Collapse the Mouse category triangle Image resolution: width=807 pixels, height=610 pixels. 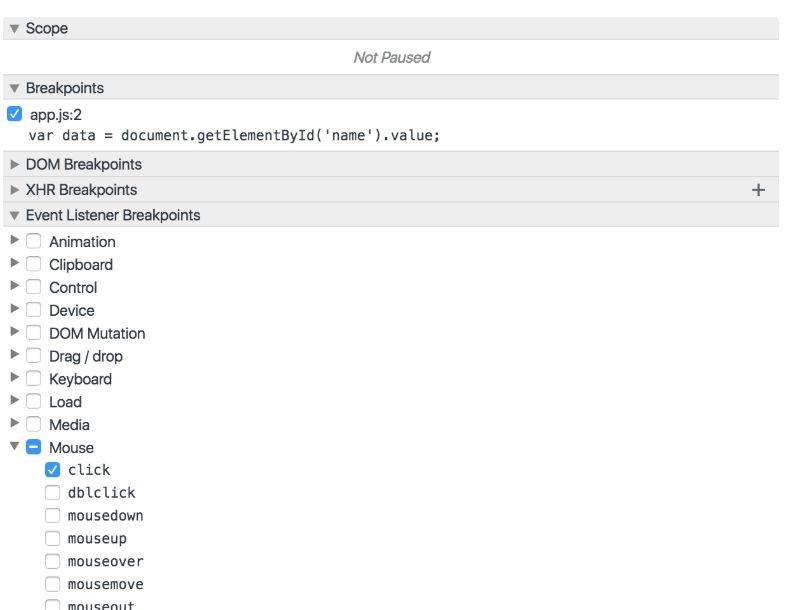click(14, 448)
